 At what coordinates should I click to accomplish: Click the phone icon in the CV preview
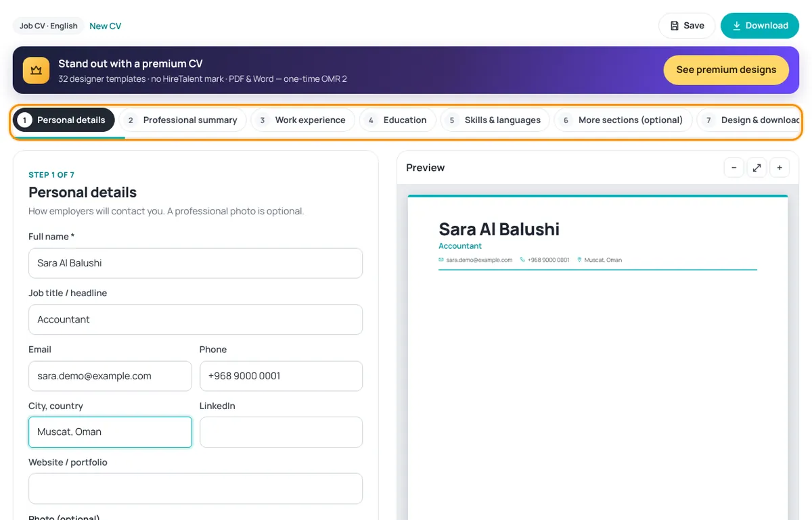tap(522, 260)
